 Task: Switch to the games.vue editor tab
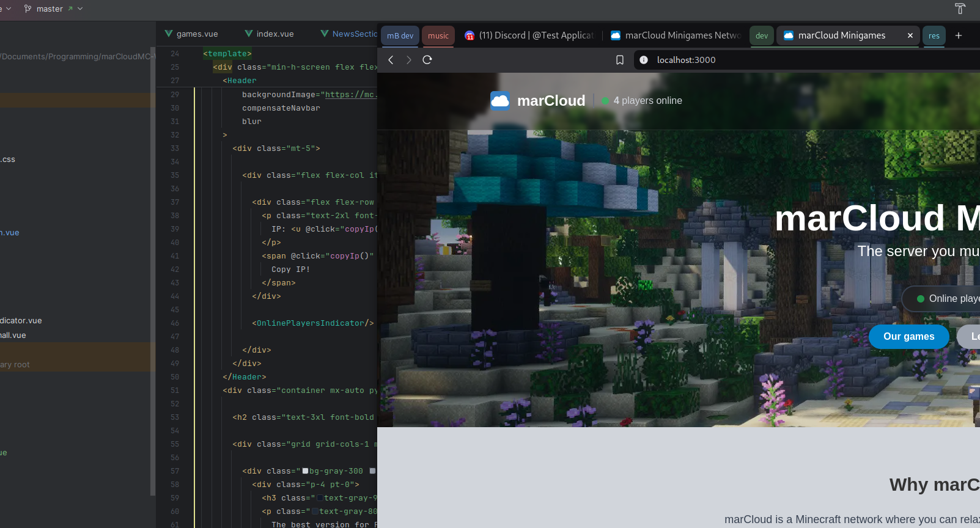pos(191,34)
